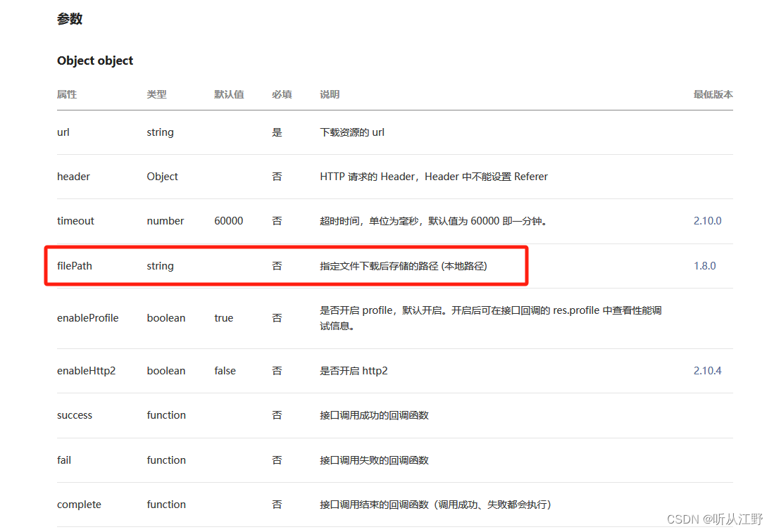Image resolution: width=774 pixels, height=532 pixels.
Task: Click the 默认值 column header
Action: [x=229, y=94]
